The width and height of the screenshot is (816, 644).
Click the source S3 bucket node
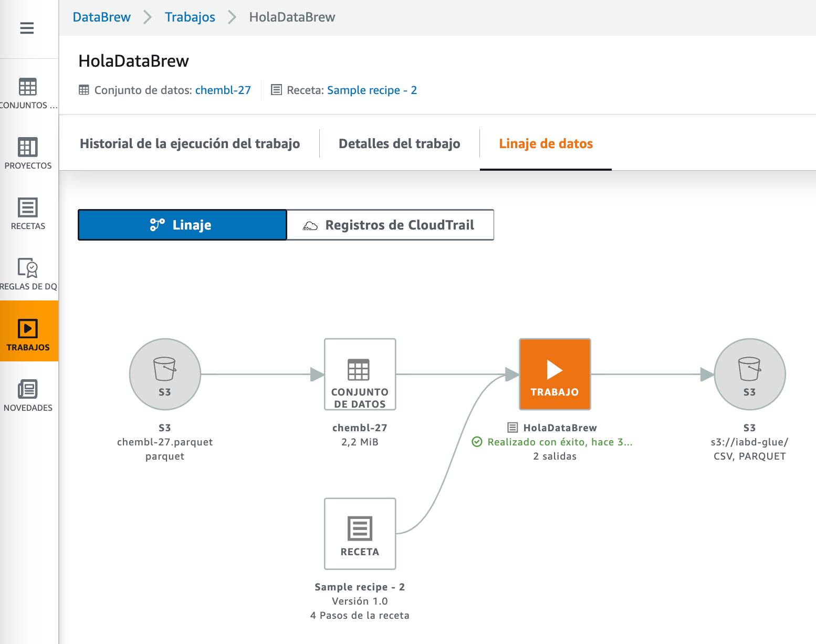[x=165, y=374]
